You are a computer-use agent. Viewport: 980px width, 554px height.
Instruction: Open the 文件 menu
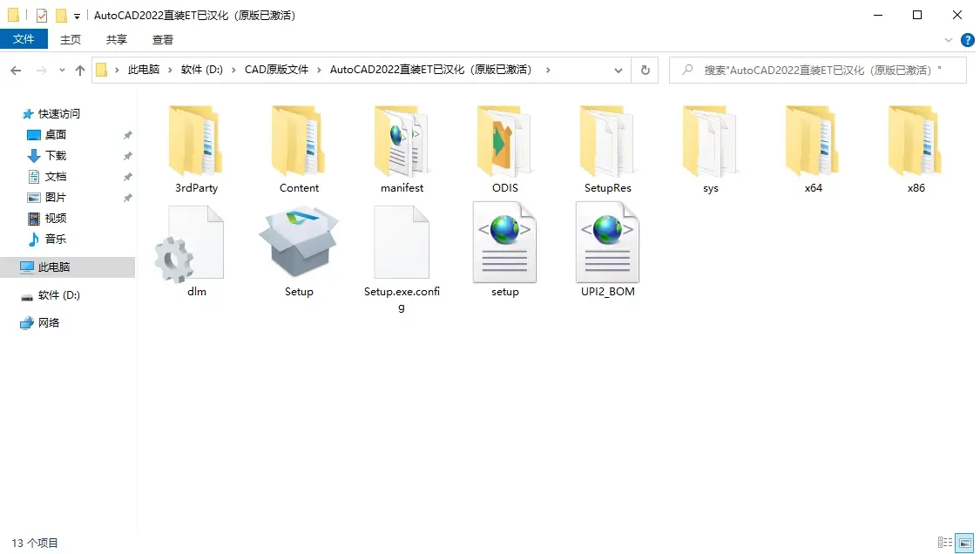coord(24,39)
